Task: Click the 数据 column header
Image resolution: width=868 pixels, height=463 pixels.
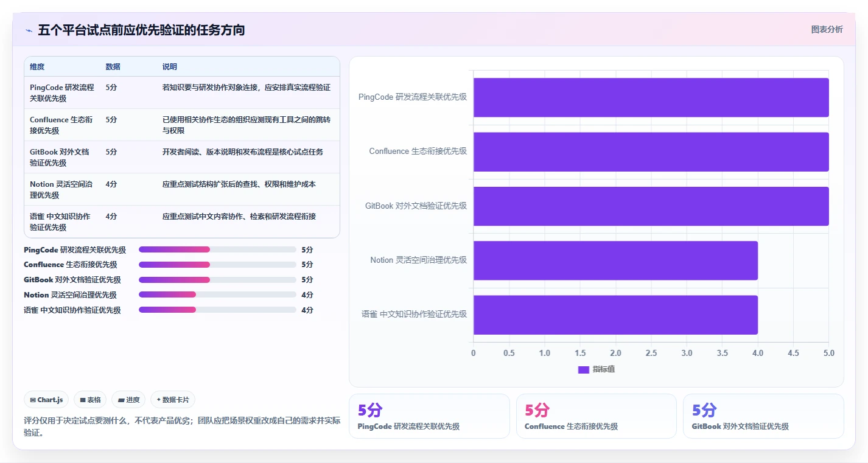Action: coord(113,67)
